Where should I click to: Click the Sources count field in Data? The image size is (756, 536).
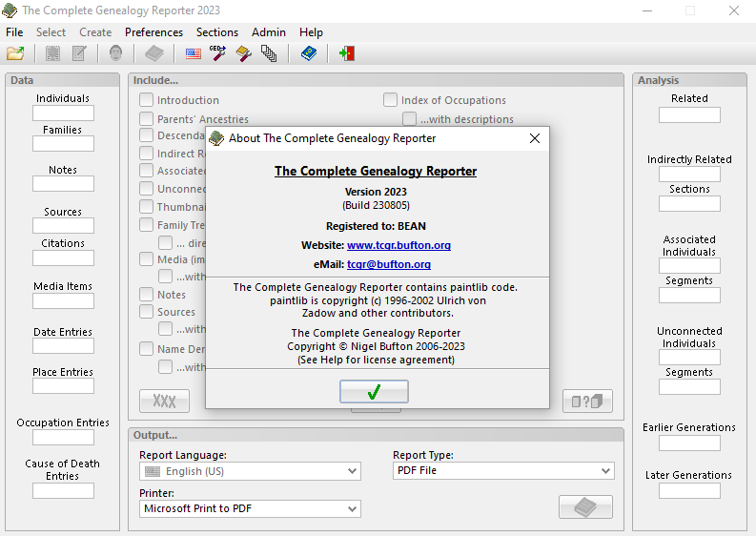(x=63, y=226)
